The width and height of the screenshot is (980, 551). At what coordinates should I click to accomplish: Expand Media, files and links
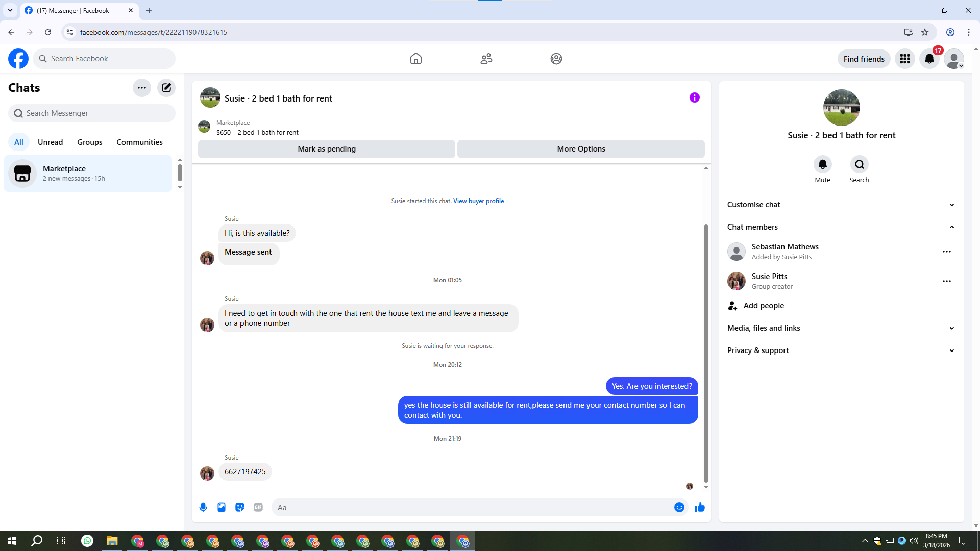841,328
